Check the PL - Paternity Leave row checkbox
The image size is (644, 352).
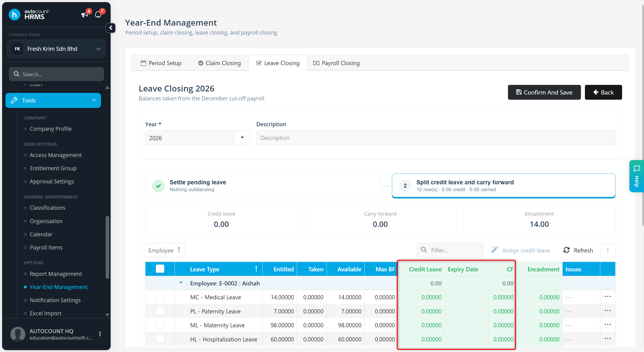tap(160, 311)
